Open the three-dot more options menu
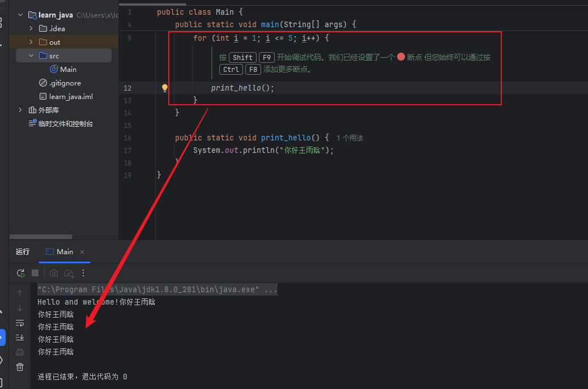Viewport: 588px width, 389px height. (x=83, y=273)
